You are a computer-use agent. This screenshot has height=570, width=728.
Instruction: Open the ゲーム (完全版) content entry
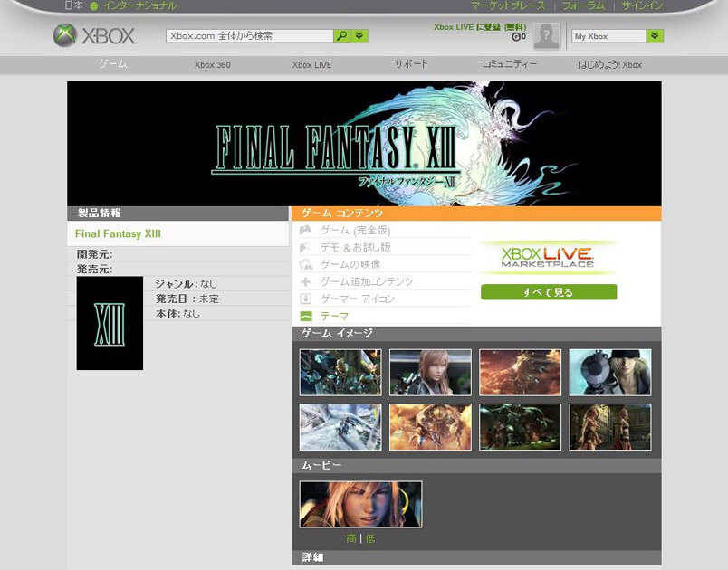coord(356,230)
